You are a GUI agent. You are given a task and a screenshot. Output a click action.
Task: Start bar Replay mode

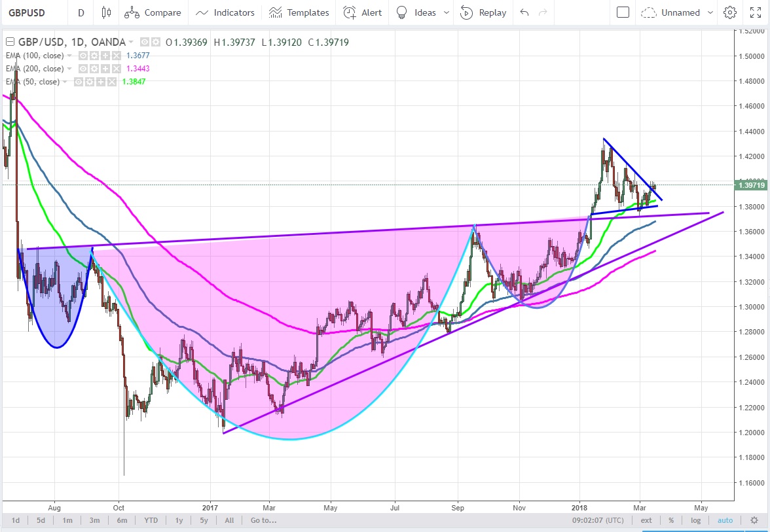[483, 12]
